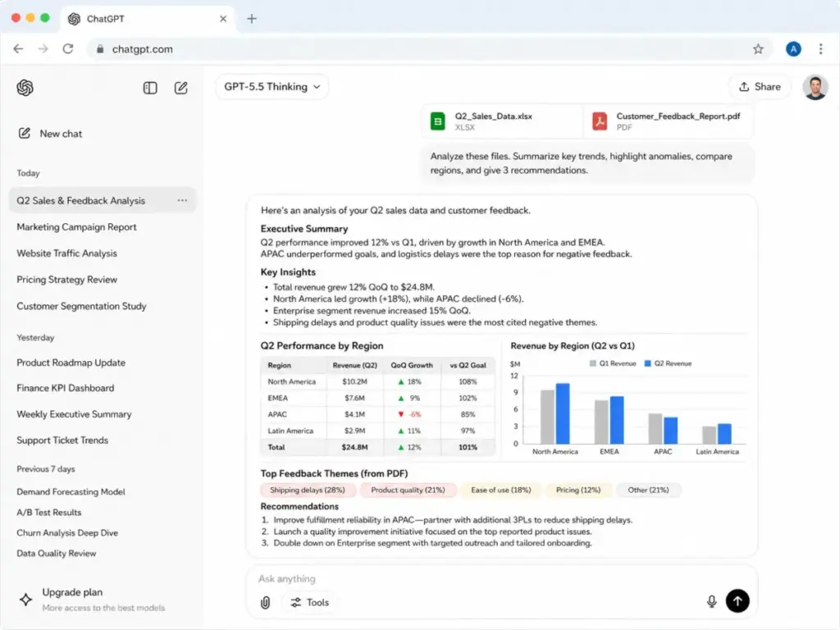Screen dimensions: 840x630
Task: Open the GPT-5.5 Thinking model dropdown
Action: (272, 87)
